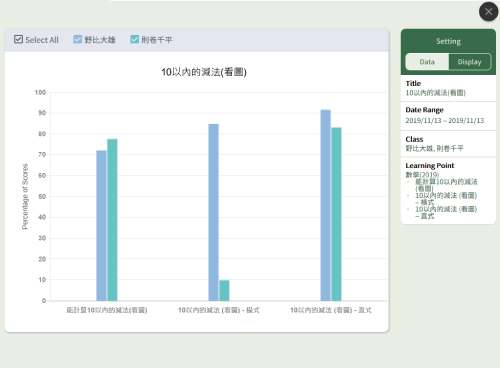Click the y-axis value 100

(40, 92)
